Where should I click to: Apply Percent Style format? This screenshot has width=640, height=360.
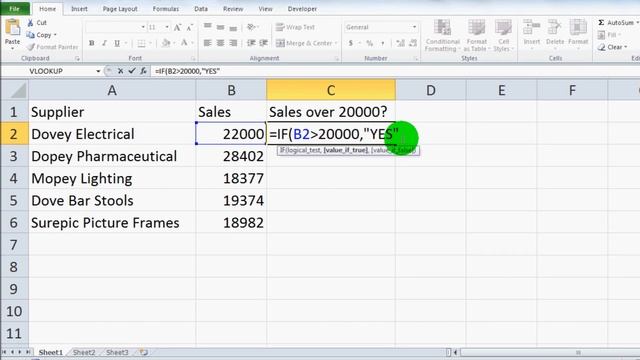pos(369,43)
